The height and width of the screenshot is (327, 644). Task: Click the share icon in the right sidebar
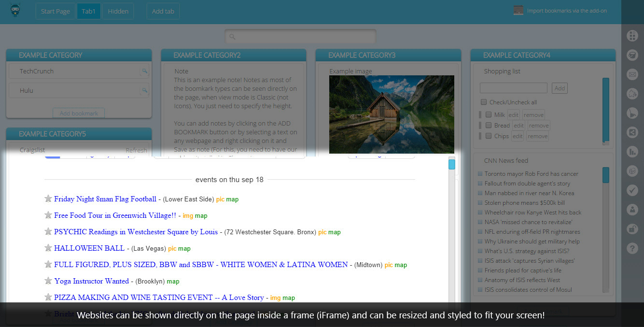pyautogui.click(x=632, y=132)
